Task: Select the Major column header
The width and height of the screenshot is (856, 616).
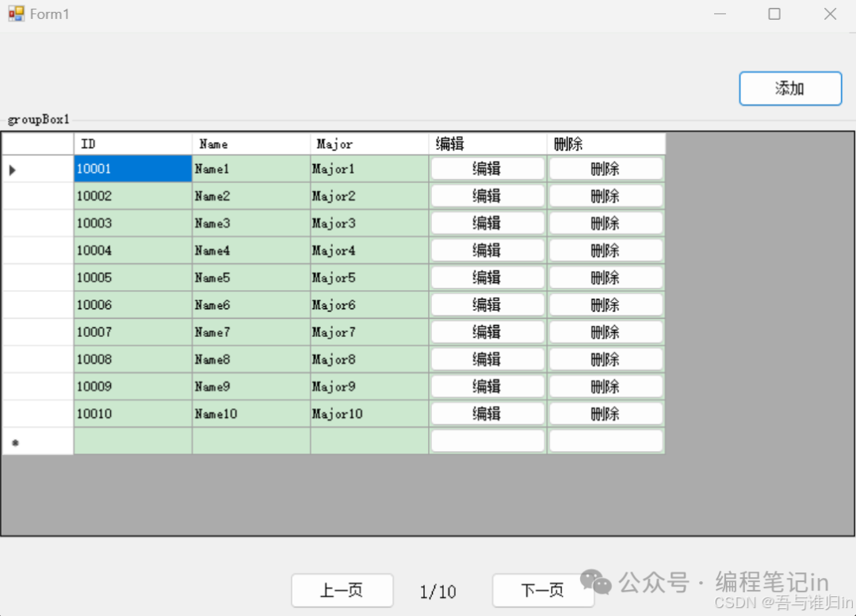Action: click(369, 144)
